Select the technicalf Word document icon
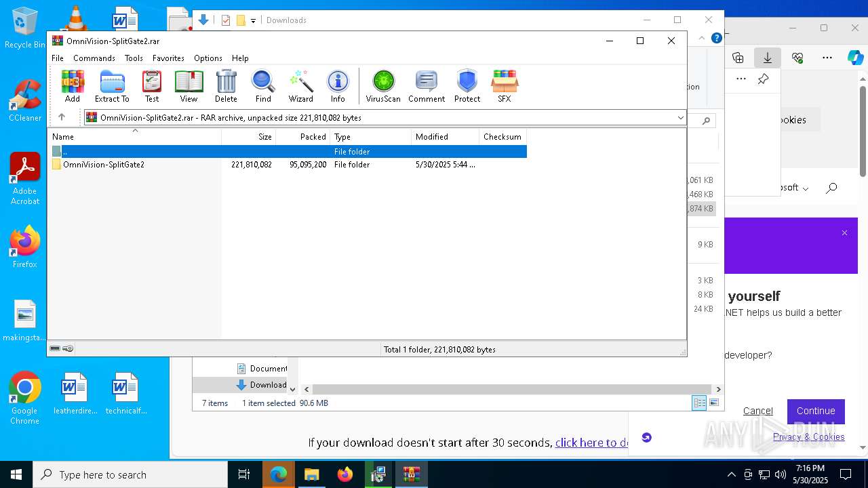The image size is (868, 488). tap(126, 393)
